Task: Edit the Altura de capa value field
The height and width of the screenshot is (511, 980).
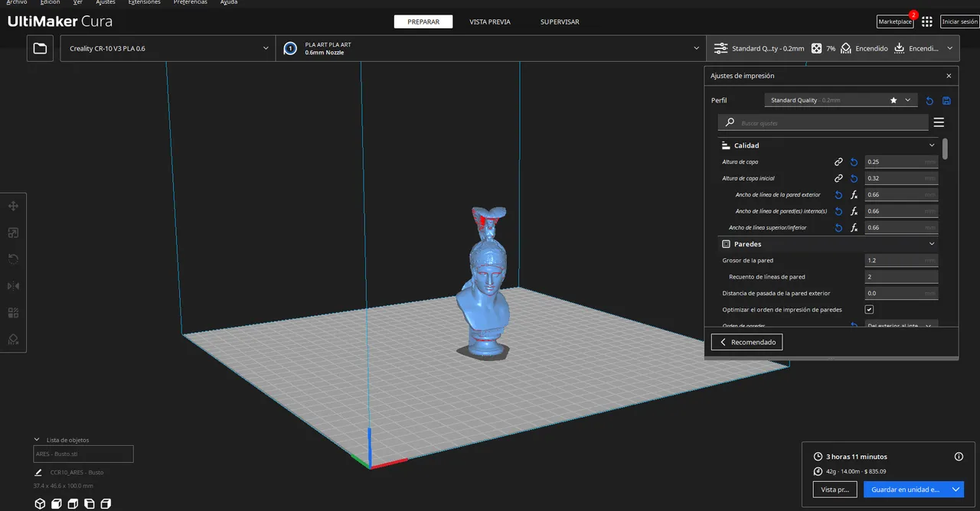Action: coord(901,162)
